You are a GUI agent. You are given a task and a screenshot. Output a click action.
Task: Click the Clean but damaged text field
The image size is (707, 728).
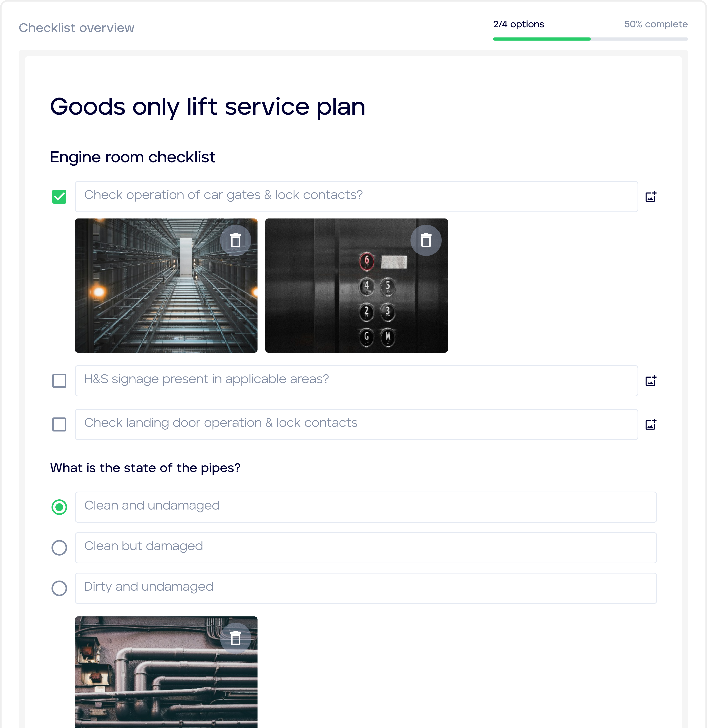click(x=366, y=548)
